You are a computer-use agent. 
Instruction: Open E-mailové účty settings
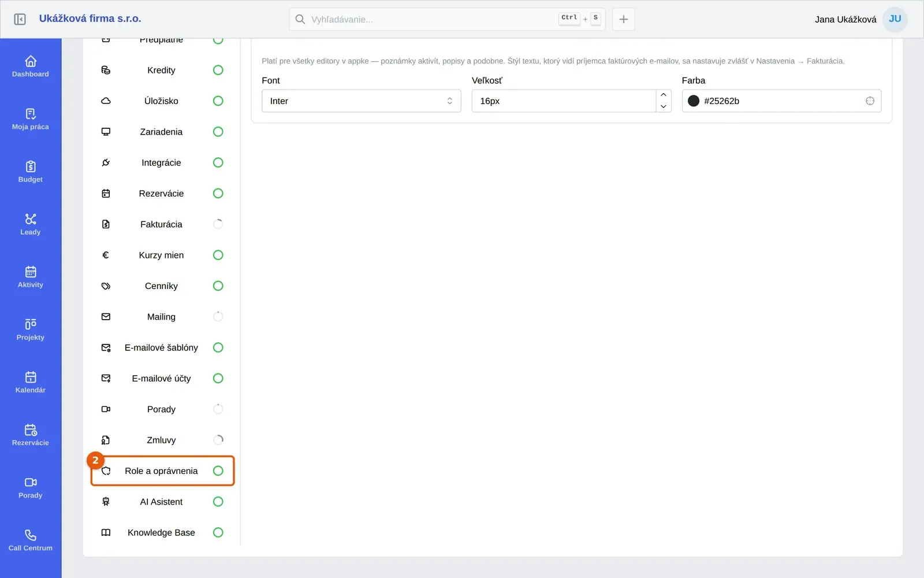coord(162,379)
